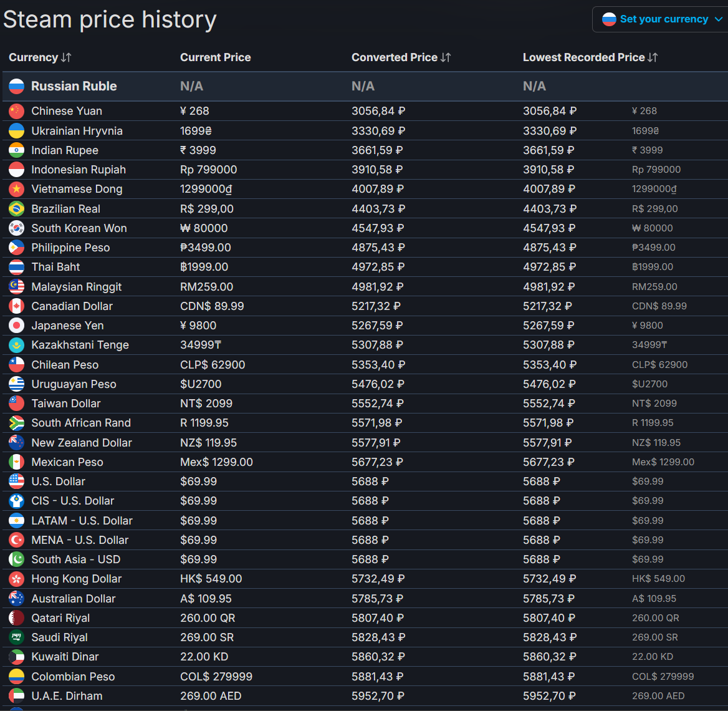The height and width of the screenshot is (711, 728).
Task: Click the Kazakhstani Tenge flag icon
Action: tap(17, 345)
